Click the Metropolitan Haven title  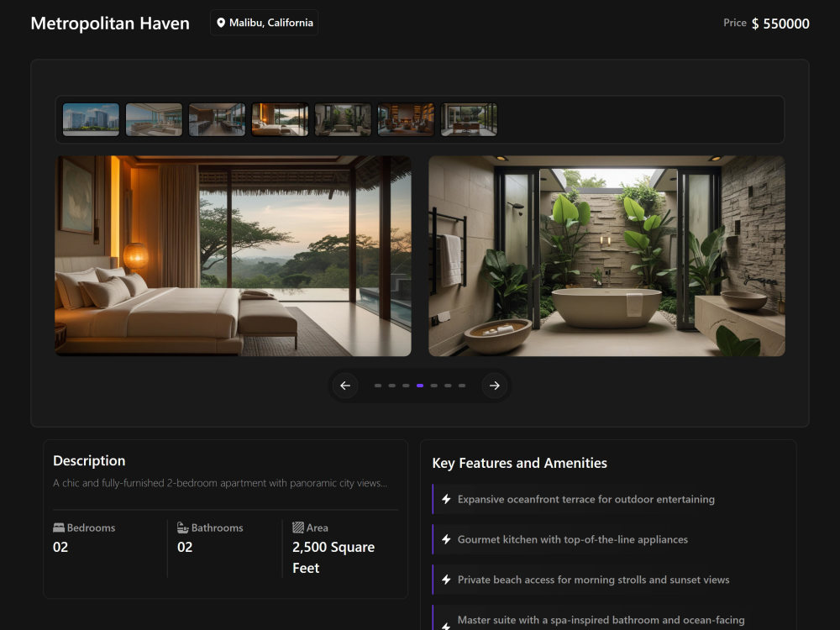(x=110, y=24)
